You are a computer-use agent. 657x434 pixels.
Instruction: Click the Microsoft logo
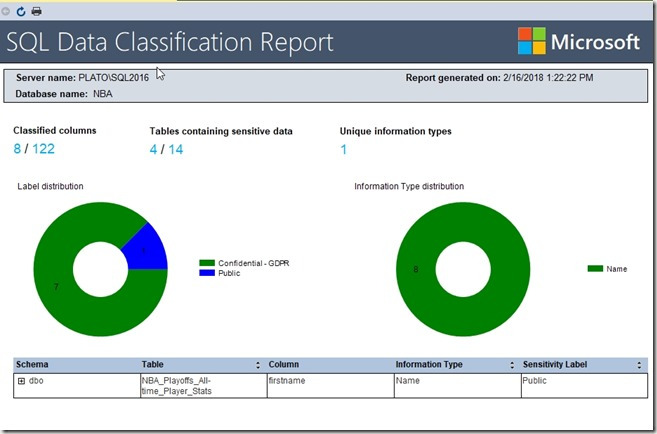(x=578, y=42)
